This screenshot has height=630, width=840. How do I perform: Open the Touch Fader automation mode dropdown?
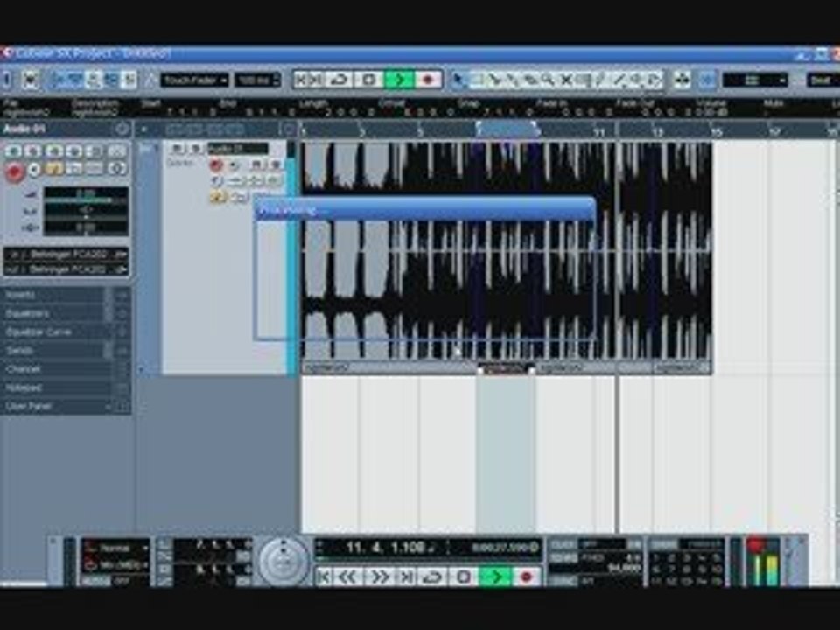point(194,80)
